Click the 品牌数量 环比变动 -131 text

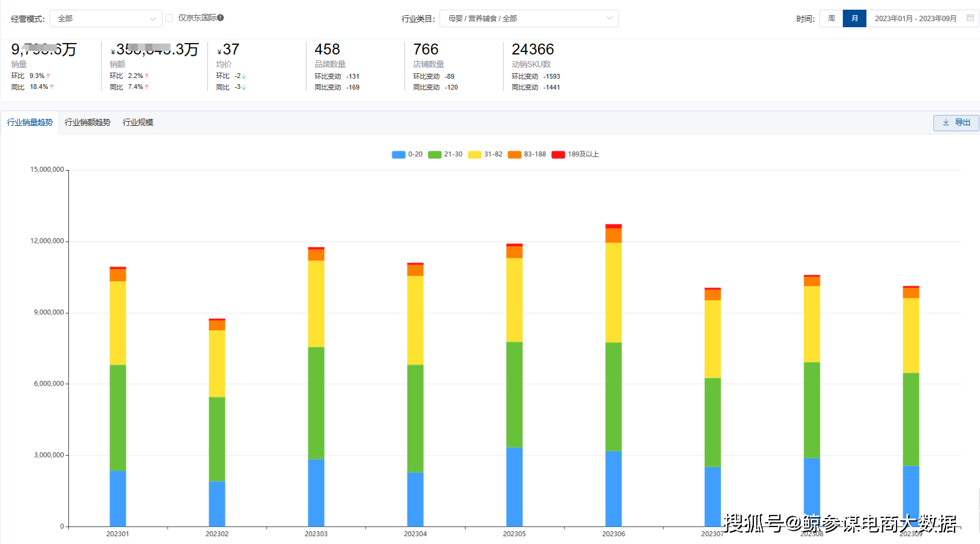[x=337, y=77]
